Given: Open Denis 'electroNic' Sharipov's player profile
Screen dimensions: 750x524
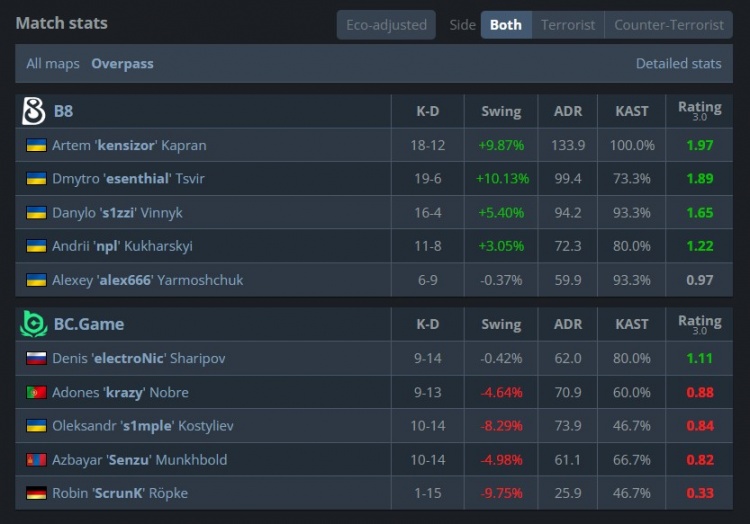Looking at the screenshot, I should pyautogui.click(x=139, y=358).
